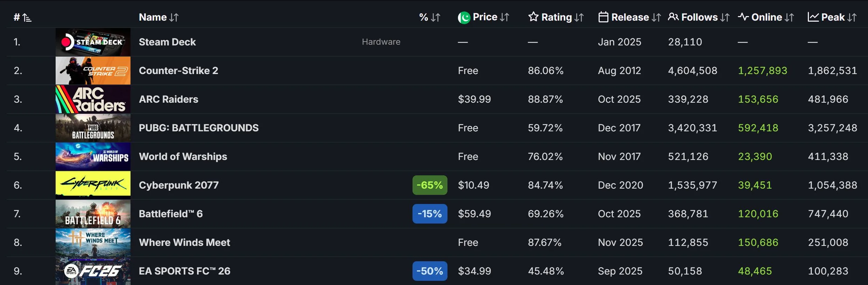
Task: Click the people icon beside Follows
Action: 673,17
